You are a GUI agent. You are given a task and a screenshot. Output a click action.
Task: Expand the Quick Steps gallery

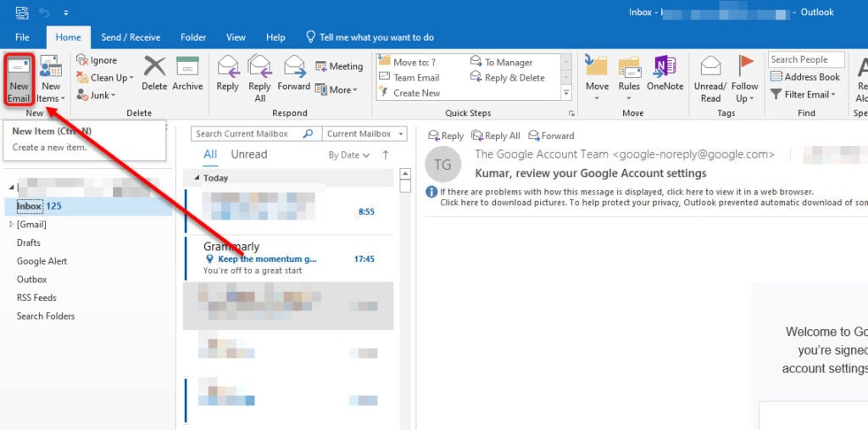[x=566, y=93]
